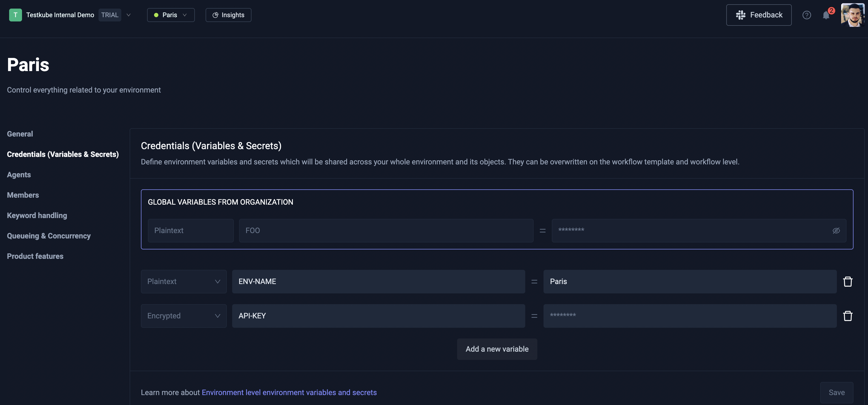This screenshot has width=868, height=405.
Task: Open the Paris environment dropdown
Action: [x=170, y=15]
